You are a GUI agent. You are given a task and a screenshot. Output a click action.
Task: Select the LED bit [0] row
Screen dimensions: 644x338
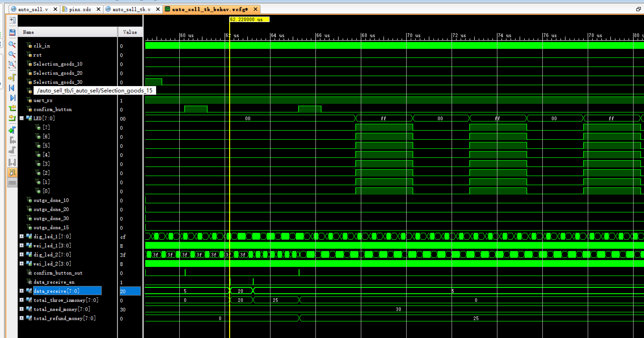(46, 191)
